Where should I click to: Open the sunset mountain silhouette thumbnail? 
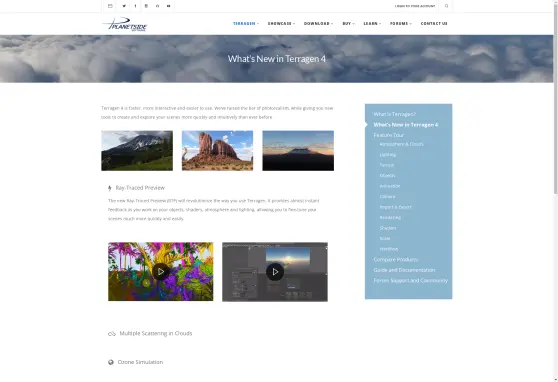pyautogui.click(x=298, y=151)
